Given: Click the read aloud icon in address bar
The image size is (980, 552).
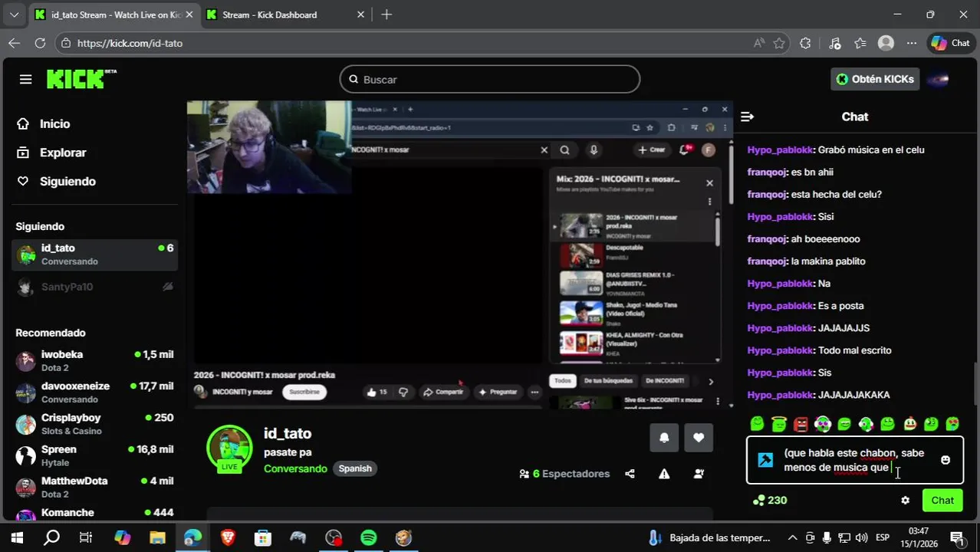Looking at the screenshot, I should point(758,43).
